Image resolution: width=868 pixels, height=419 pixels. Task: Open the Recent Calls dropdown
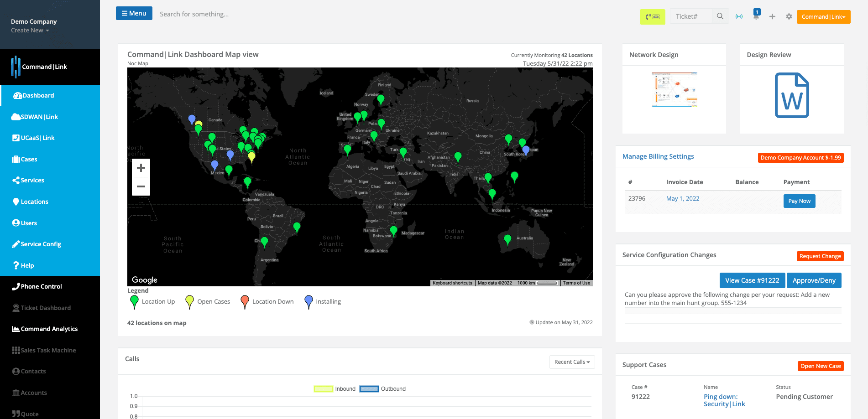(572, 362)
